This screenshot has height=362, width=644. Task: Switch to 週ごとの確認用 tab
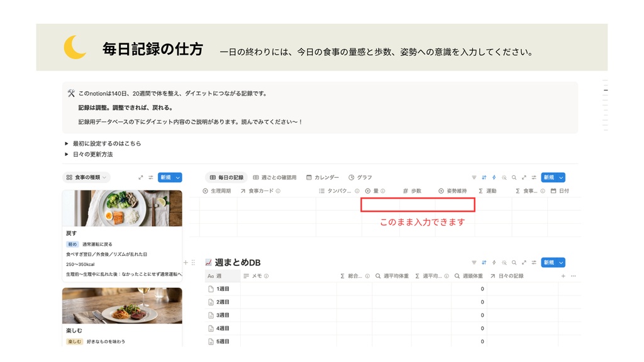[274, 177]
